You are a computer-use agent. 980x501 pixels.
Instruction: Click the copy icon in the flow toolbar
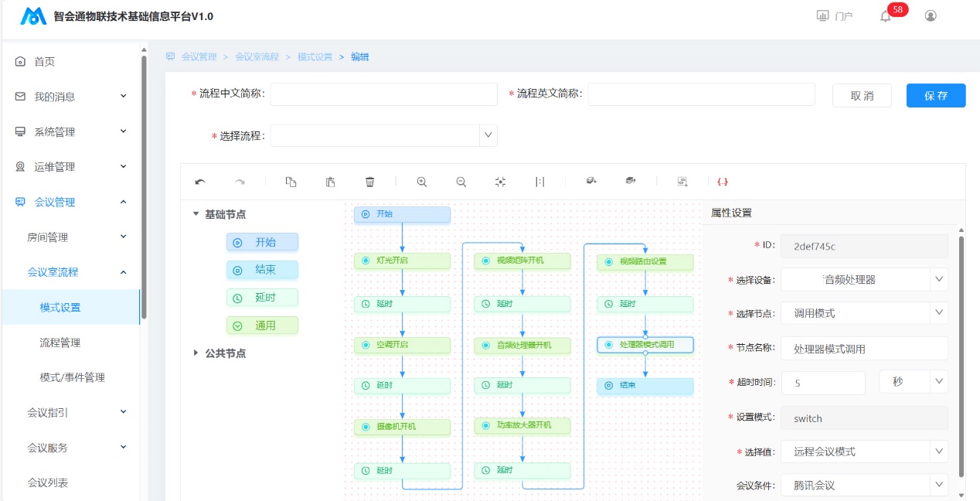(291, 182)
